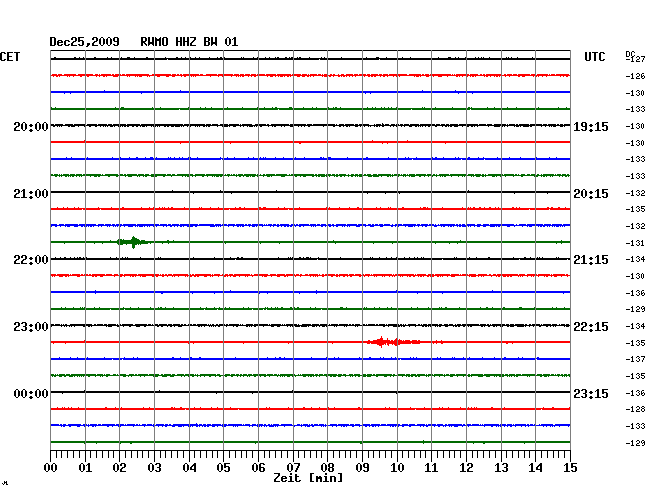Click minute 07 on the time axis
This screenshot has width=650, height=494.
(293, 468)
